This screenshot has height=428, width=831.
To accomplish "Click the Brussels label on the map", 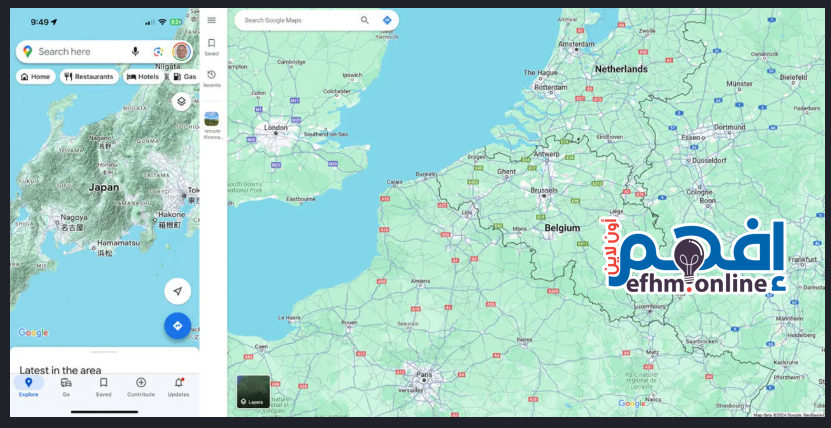I will click(x=544, y=190).
